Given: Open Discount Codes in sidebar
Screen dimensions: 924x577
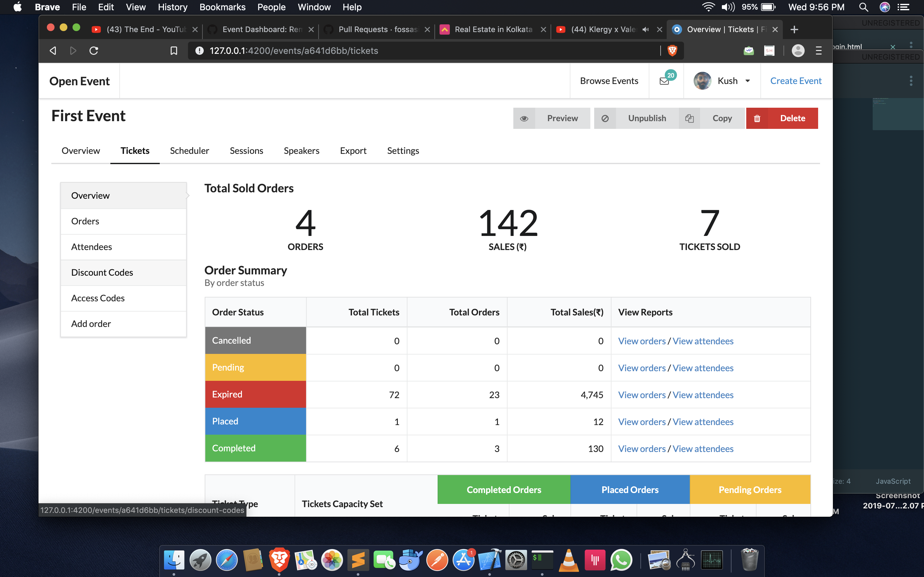Looking at the screenshot, I should pos(102,272).
